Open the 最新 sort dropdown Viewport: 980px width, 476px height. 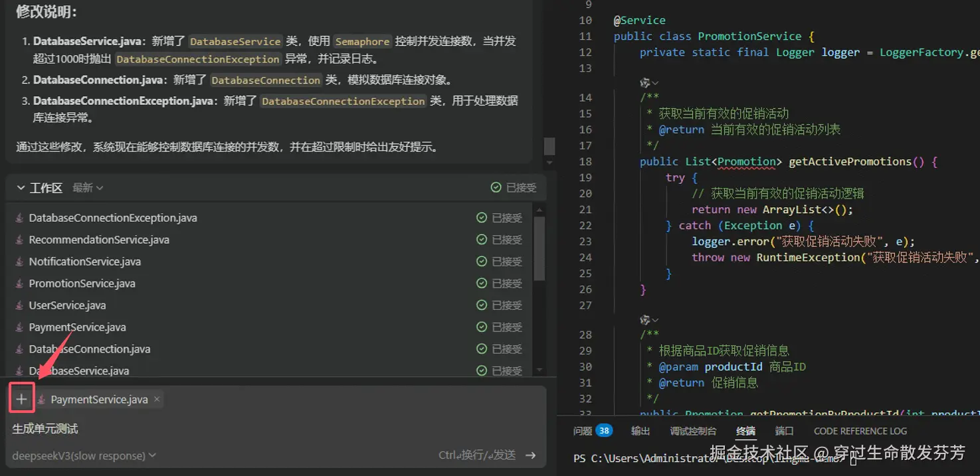pos(88,188)
